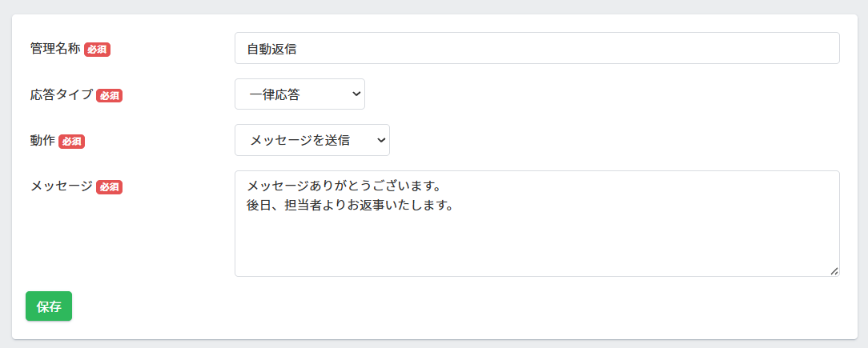Viewport: 868px width, 348px height.
Task: Click the textarea resize handle corner
Action: [834, 271]
